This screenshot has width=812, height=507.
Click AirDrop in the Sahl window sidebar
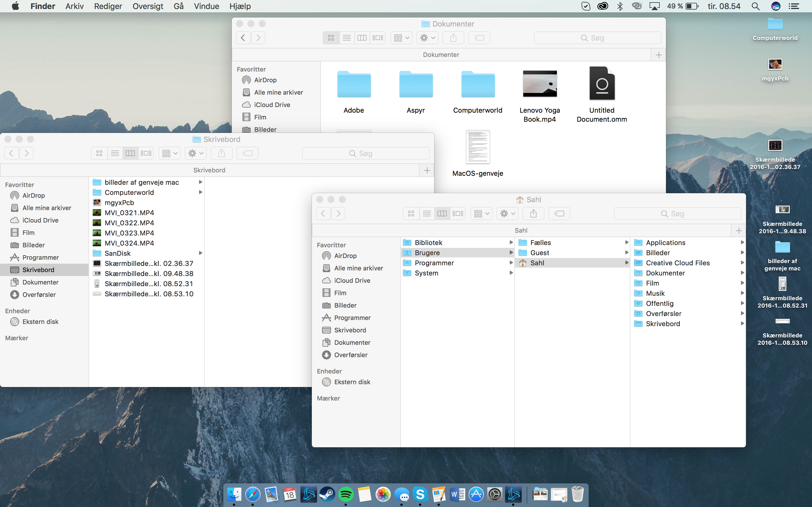pyautogui.click(x=345, y=256)
